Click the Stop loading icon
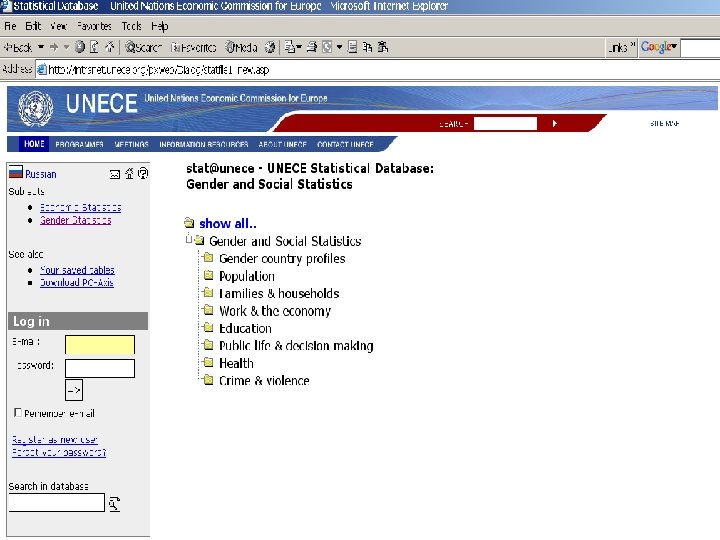Screen dimensions: 720x540 80,47
